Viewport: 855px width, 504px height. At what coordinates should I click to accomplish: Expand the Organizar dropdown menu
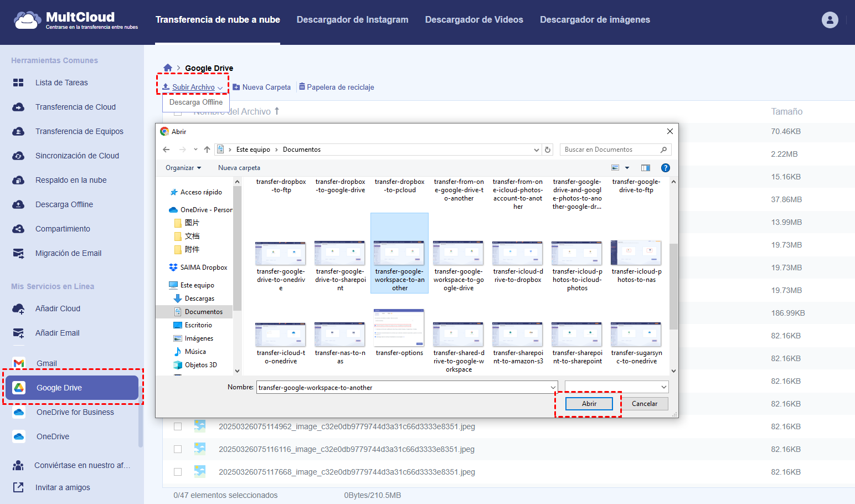(x=183, y=168)
